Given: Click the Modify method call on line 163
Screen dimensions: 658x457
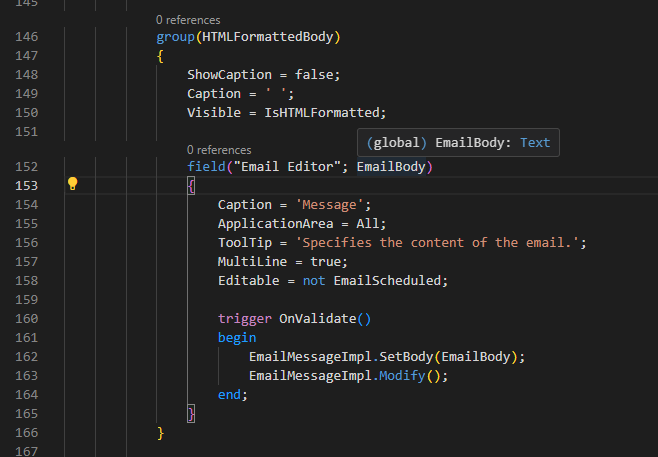Looking at the screenshot, I should coord(402,376).
